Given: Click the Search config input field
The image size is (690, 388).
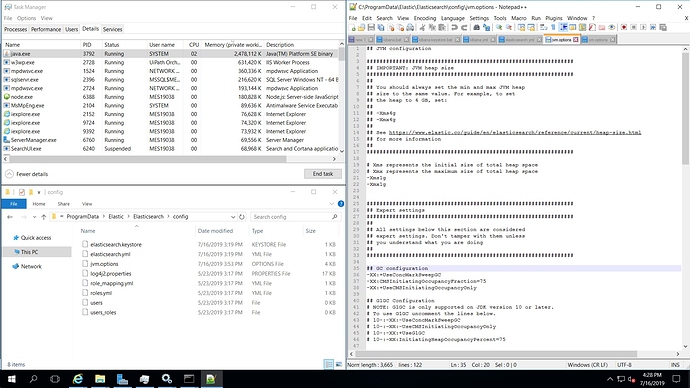Looking at the screenshot, I should click(x=296, y=217).
